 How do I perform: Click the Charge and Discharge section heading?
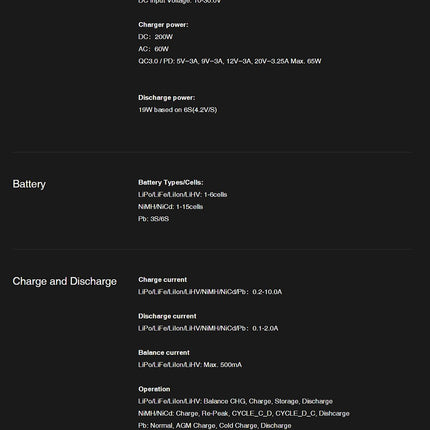pos(64,281)
